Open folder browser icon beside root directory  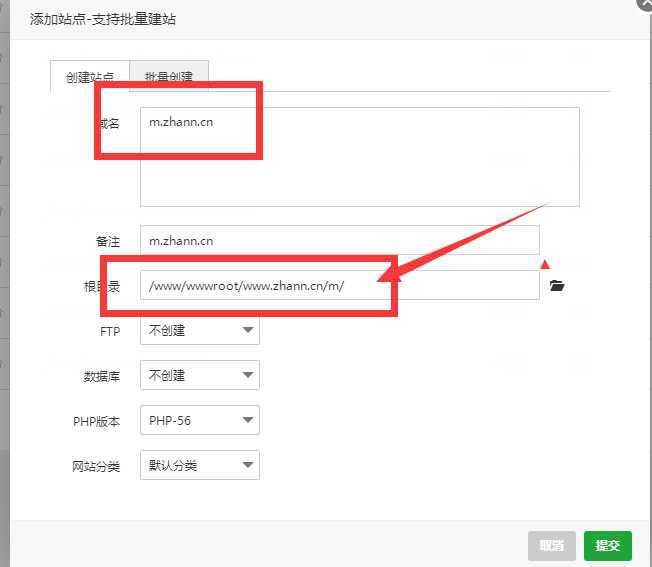tap(557, 286)
